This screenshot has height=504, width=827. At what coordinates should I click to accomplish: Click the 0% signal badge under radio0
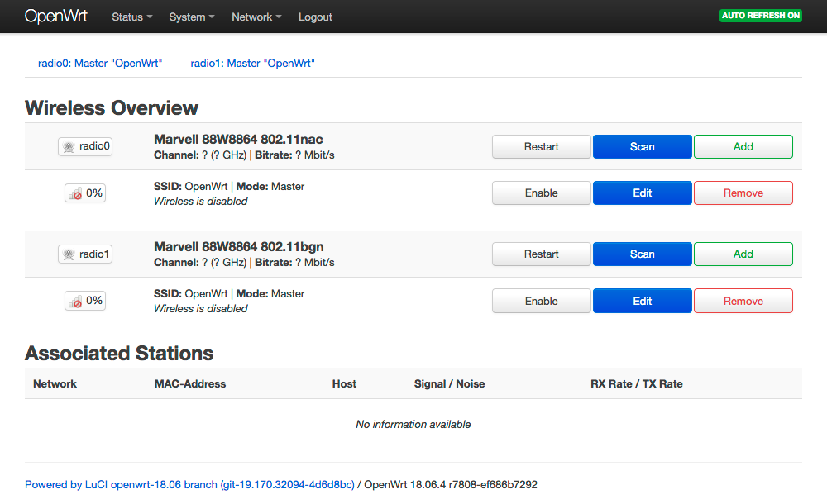[x=85, y=193]
